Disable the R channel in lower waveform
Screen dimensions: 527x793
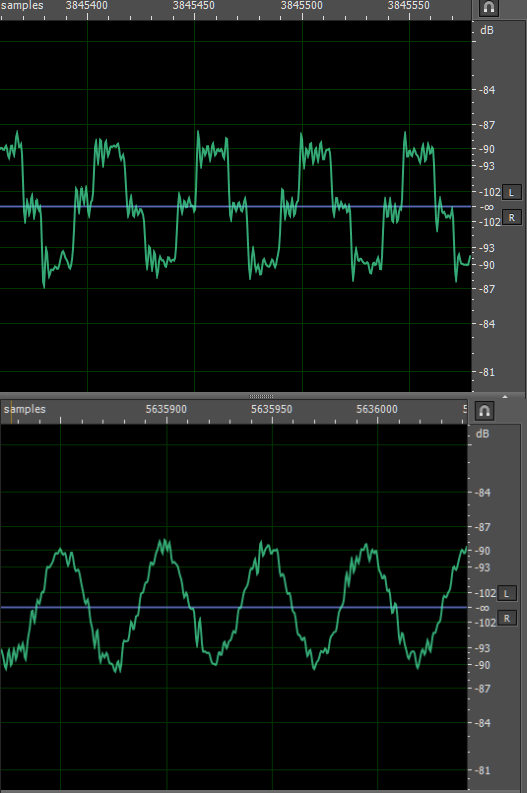click(507, 619)
